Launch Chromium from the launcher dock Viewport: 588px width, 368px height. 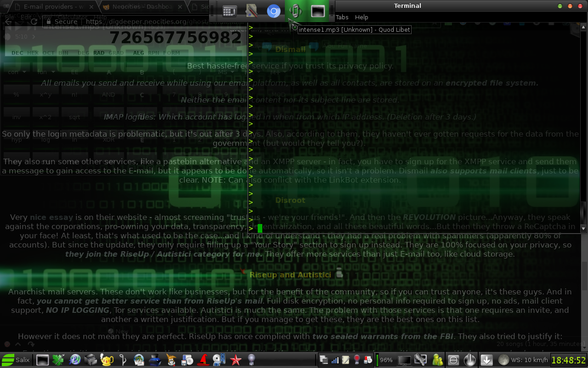(x=274, y=10)
